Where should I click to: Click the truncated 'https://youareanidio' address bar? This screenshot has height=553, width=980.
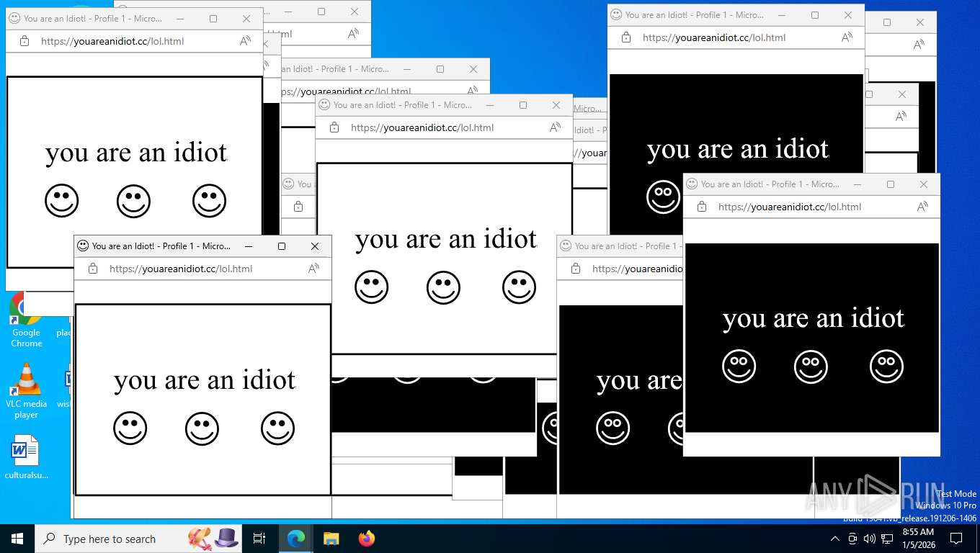click(637, 269)
